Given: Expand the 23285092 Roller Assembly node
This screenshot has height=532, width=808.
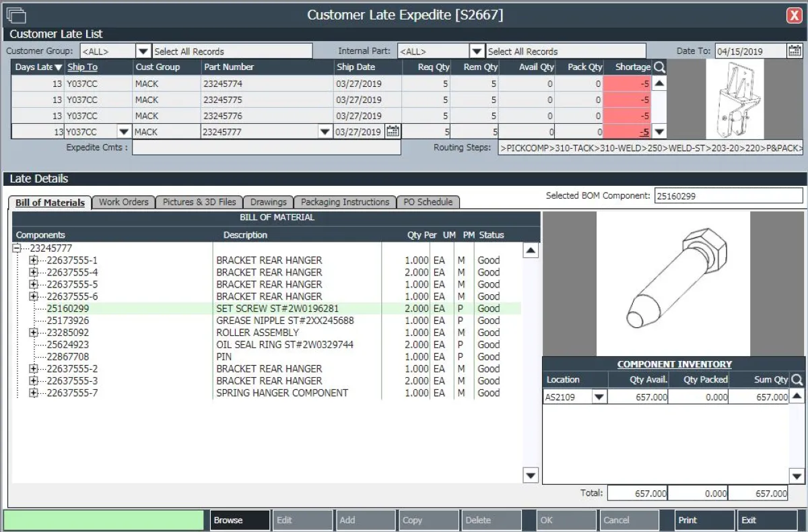Looking at the screenshot, I should (34, 333).
